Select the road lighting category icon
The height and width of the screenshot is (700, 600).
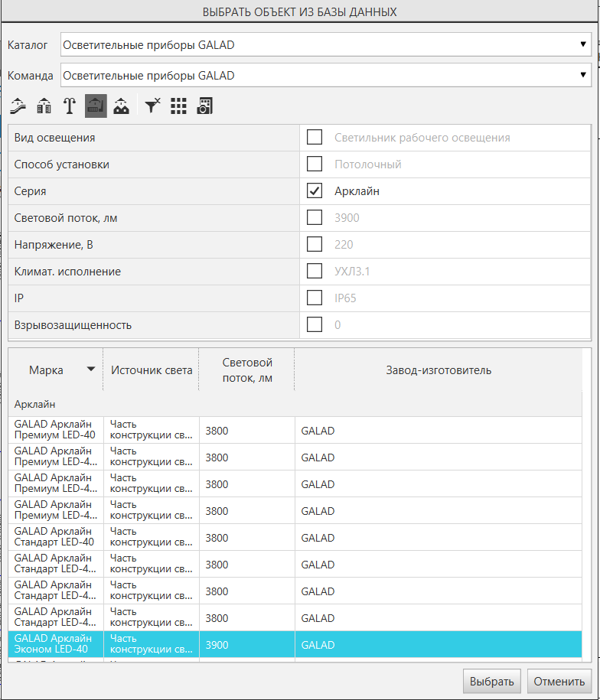pos(18,106)
